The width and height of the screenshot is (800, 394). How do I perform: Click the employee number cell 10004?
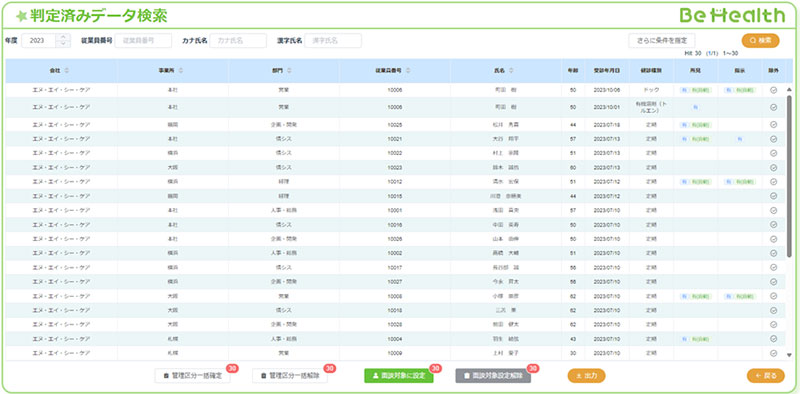click(x=394, y=339)
